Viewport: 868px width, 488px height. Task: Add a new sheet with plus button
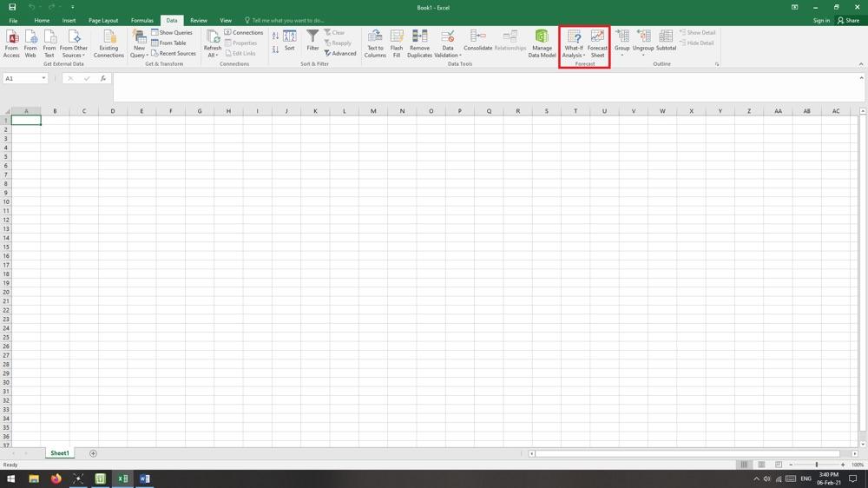click(x=93, y=453)
